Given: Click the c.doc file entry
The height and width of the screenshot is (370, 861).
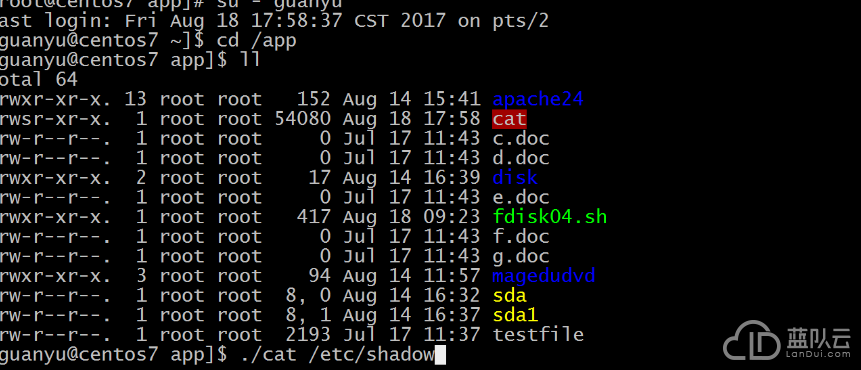Looking at the screenshot, I should pyautogui.click(x=521, y=138).
